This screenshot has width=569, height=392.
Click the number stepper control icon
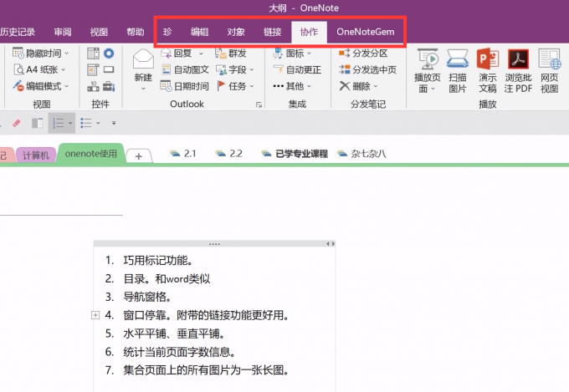pos(93,86)
